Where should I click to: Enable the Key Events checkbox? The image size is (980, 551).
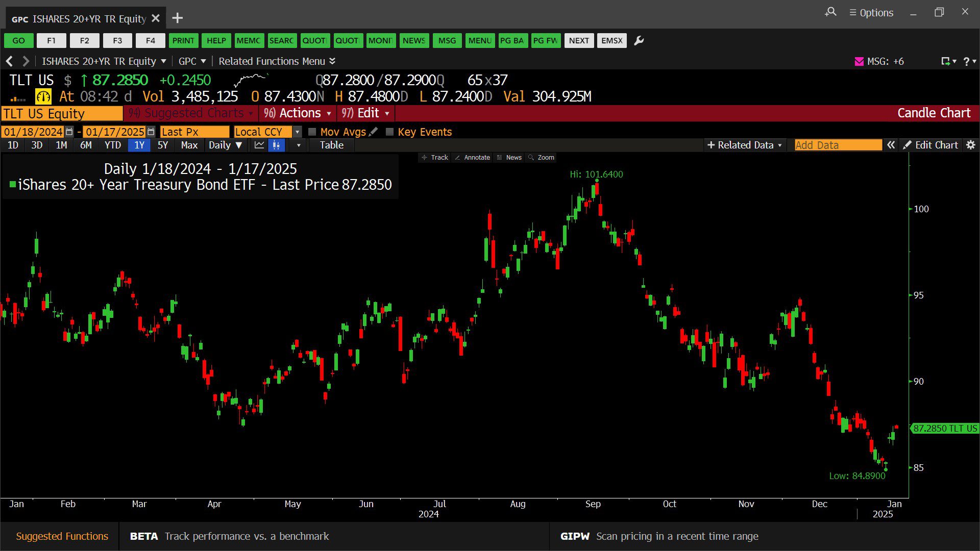pyautogui.click(x=390, y=132)
